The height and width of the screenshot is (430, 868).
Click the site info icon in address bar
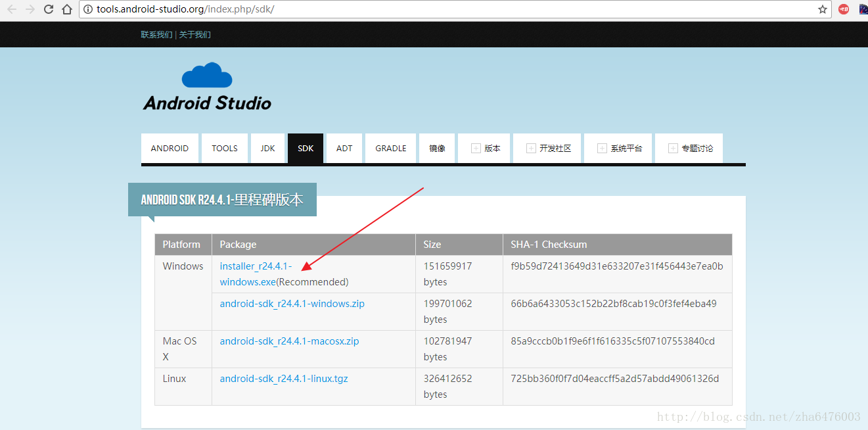click(88, 9)
